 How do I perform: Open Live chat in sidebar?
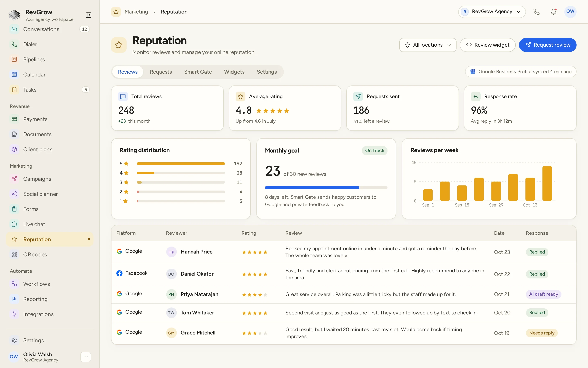click(x=50, y=224)
